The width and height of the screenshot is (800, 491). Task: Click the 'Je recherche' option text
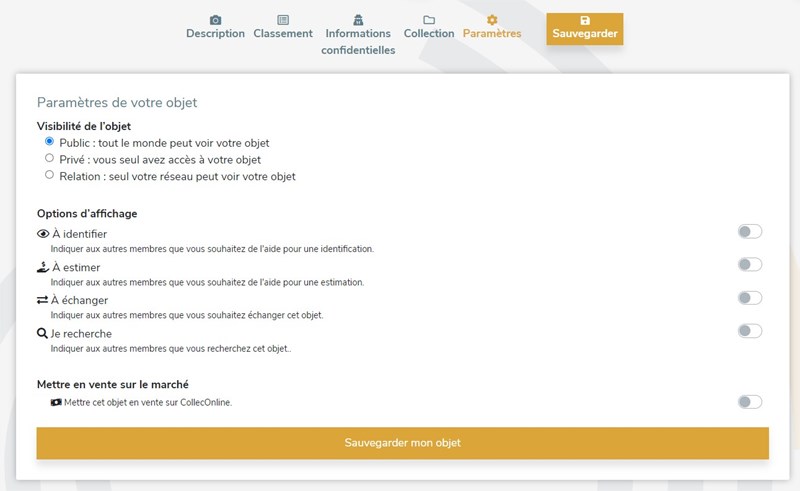click(81, 333)
